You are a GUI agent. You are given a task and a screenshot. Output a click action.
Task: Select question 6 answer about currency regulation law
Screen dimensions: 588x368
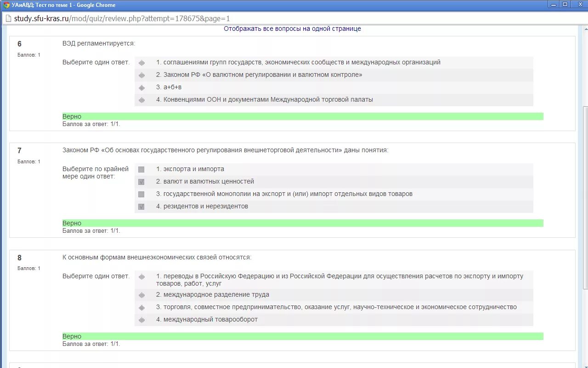coord(142,75)
